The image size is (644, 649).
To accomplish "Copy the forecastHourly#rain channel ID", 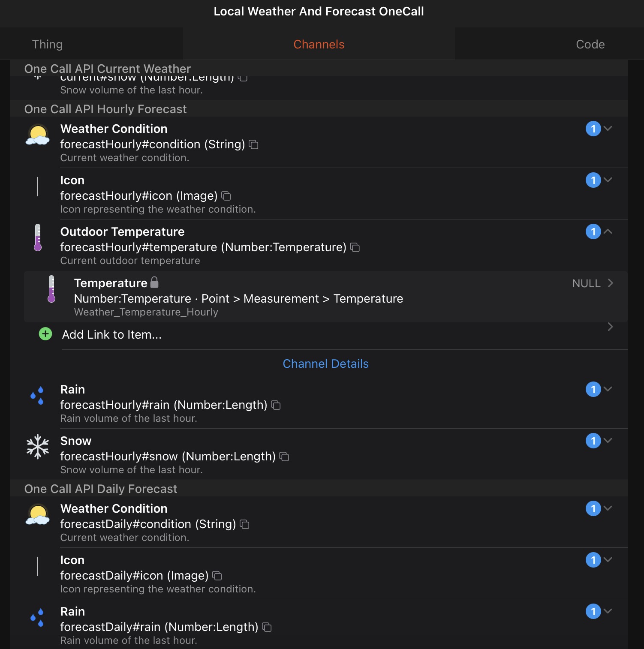I will [x=276, y=405].
